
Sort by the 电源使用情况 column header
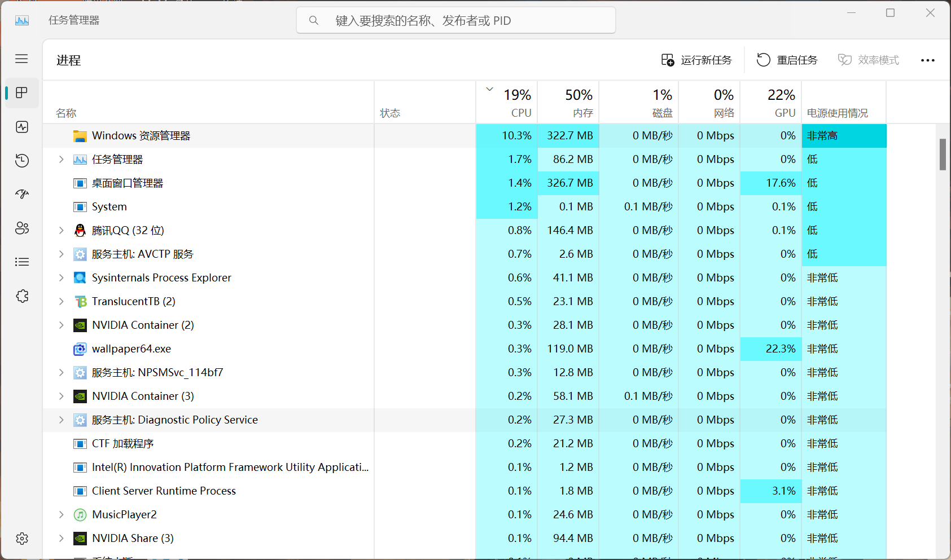coord(844,102)
